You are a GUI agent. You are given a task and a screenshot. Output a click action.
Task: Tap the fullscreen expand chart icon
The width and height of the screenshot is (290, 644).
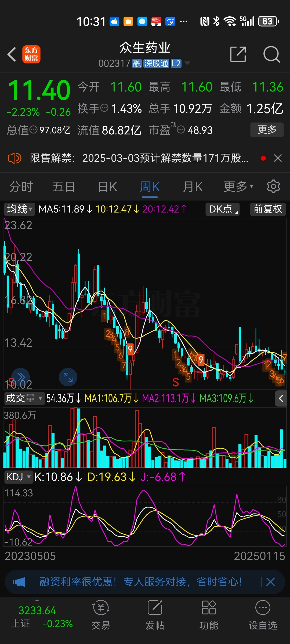[x=68, y=377]
